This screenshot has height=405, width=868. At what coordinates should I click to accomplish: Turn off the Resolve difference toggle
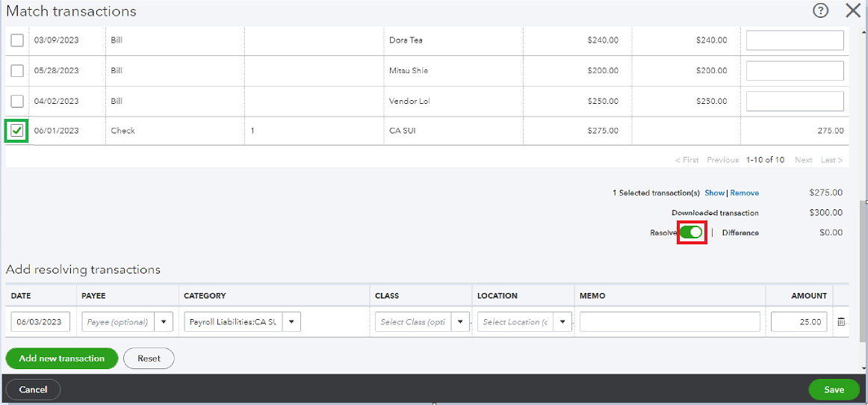coord(692,232)
